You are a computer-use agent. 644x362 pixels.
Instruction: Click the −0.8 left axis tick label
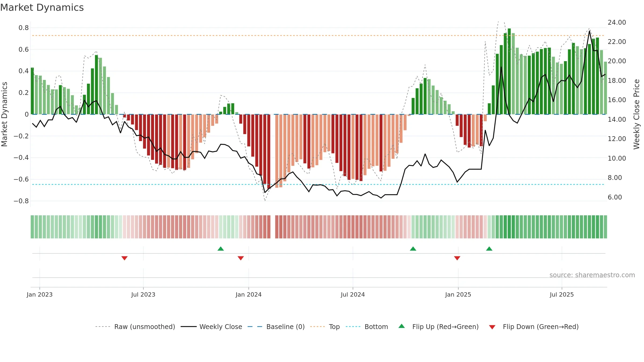[x=21, y=201]
